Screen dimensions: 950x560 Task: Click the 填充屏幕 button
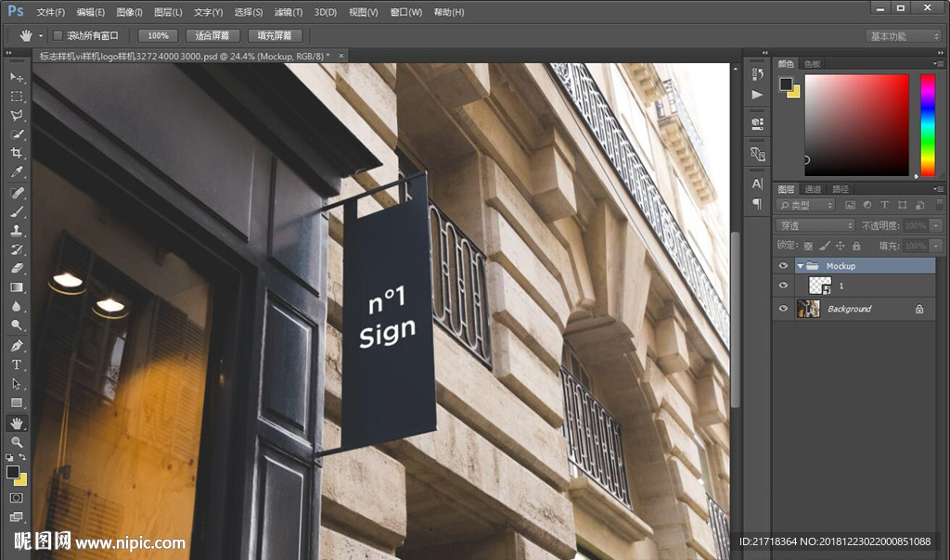coord(275,36)
